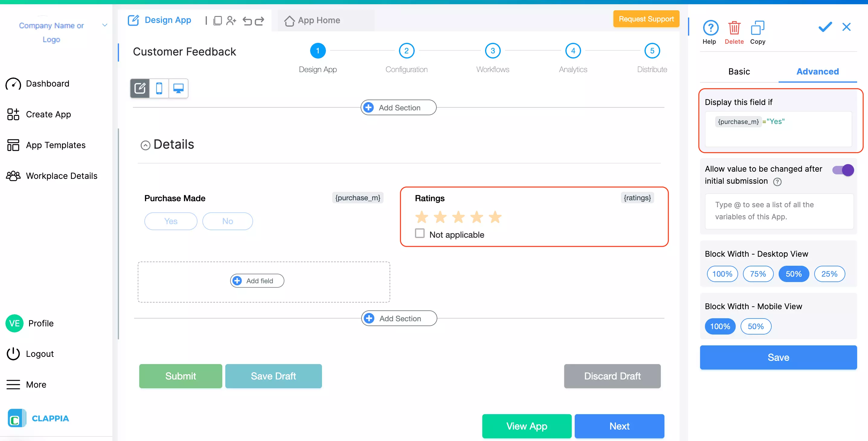This screenshot has height=441, width=868.
Task: Open the Help question mark icon
Action: click(710, 28)
